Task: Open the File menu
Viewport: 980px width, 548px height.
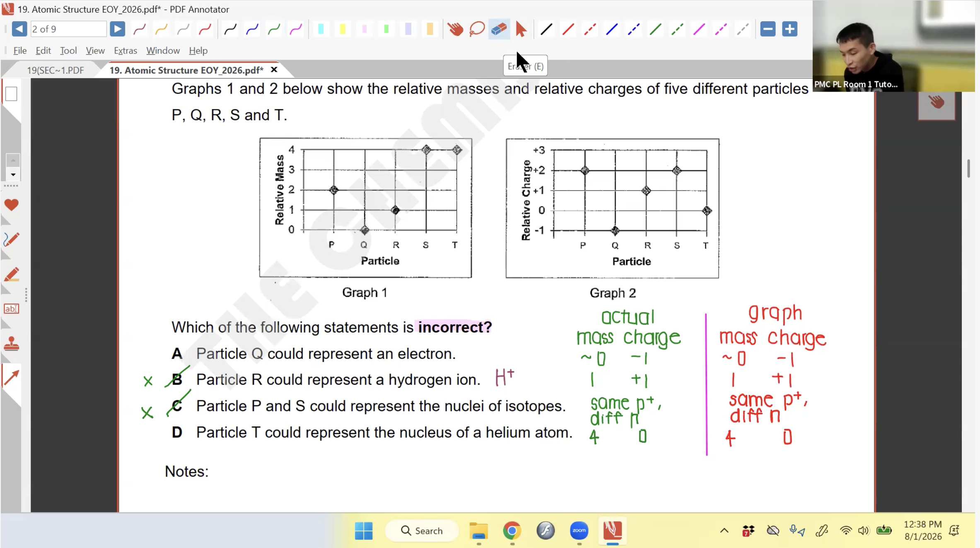Action: [x=20, y=51]
